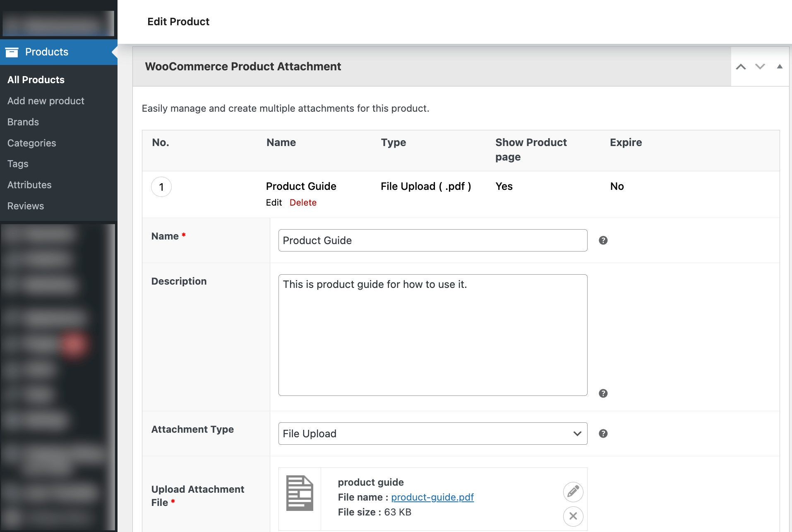
Task: Click the Description text area
Action: (432, 335)
